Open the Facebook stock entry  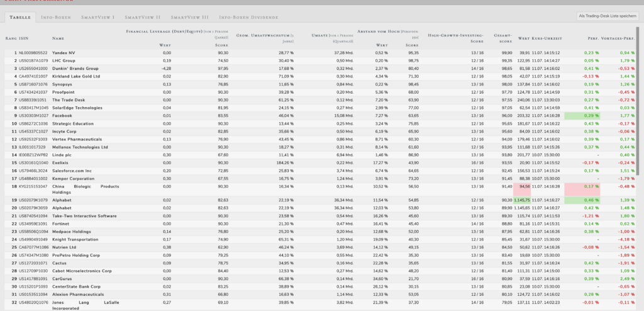pos(62,116)
